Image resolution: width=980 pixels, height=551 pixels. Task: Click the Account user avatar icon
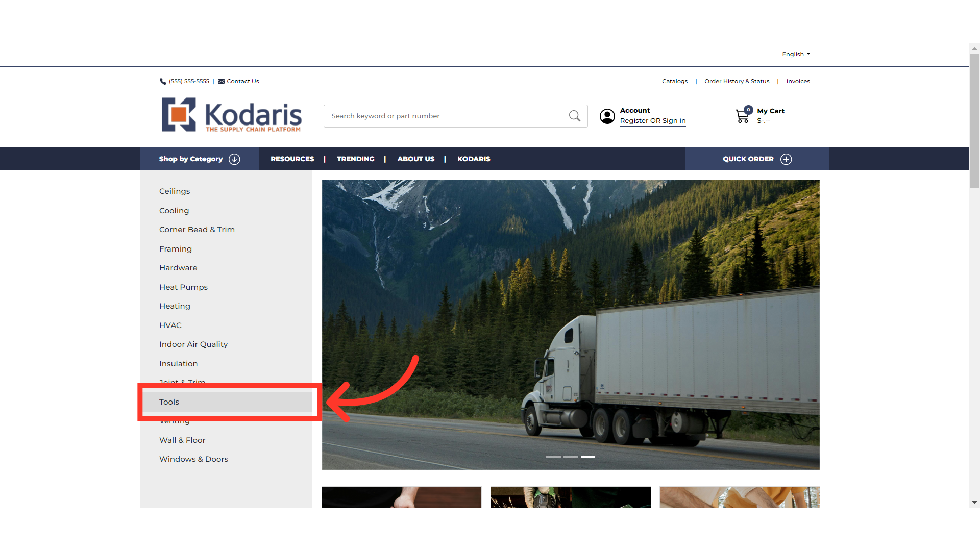(x=607, y=116)
